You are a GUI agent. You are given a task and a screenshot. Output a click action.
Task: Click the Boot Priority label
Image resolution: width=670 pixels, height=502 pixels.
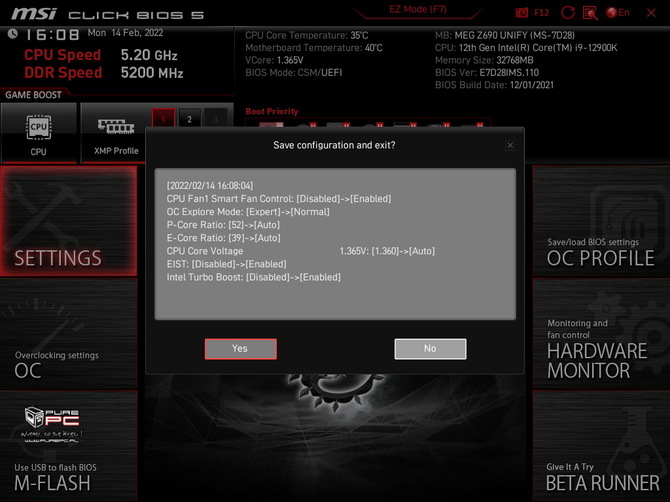[x=272, y=112]
